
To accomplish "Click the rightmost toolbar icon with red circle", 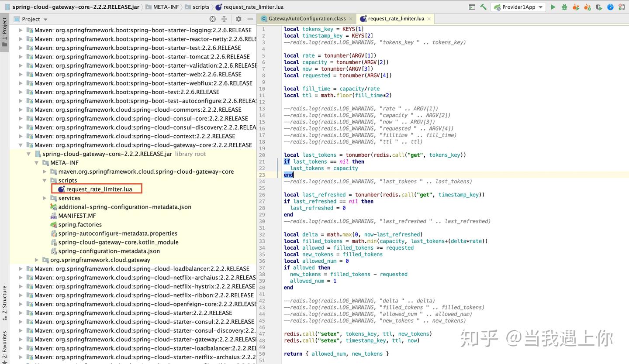I will point(622,7).
